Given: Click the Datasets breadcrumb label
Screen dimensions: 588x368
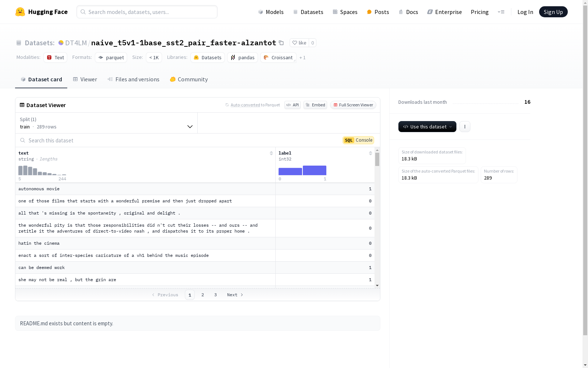Looking at the screenshot, I should point(40,43).
